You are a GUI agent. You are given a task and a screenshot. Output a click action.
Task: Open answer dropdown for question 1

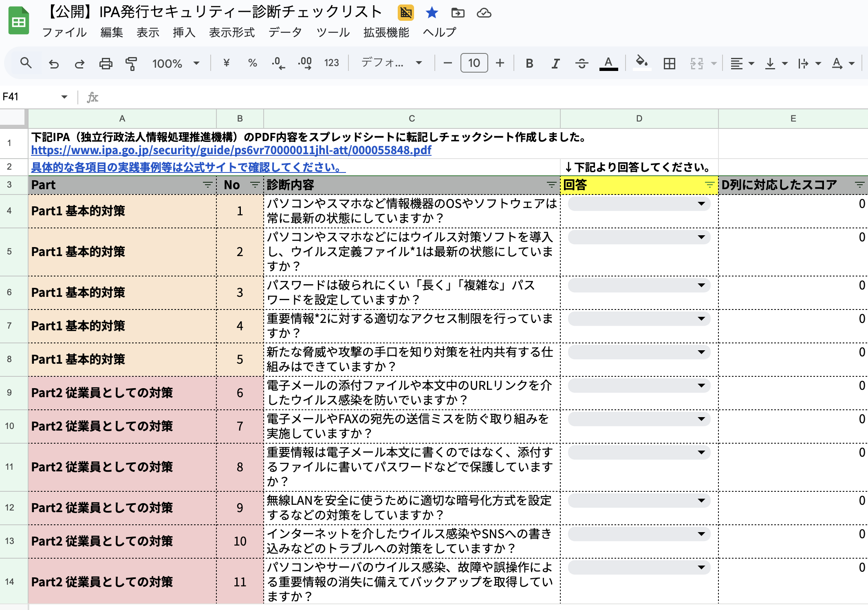tap(701, 203)
